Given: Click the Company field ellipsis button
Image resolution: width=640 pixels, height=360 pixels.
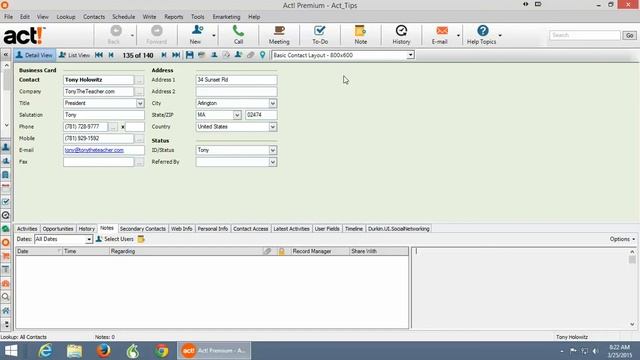Looking at the screenshot, I should (x=139, y=92).
